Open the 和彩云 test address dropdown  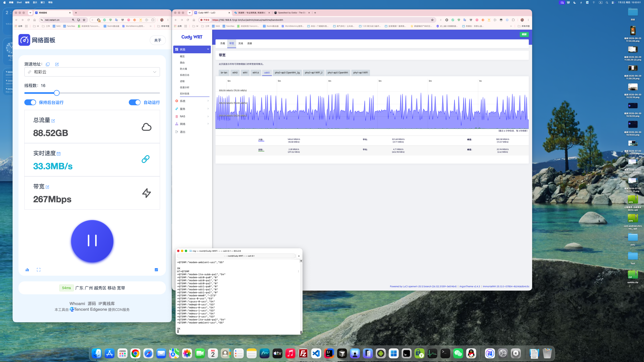tap(92, 72)
